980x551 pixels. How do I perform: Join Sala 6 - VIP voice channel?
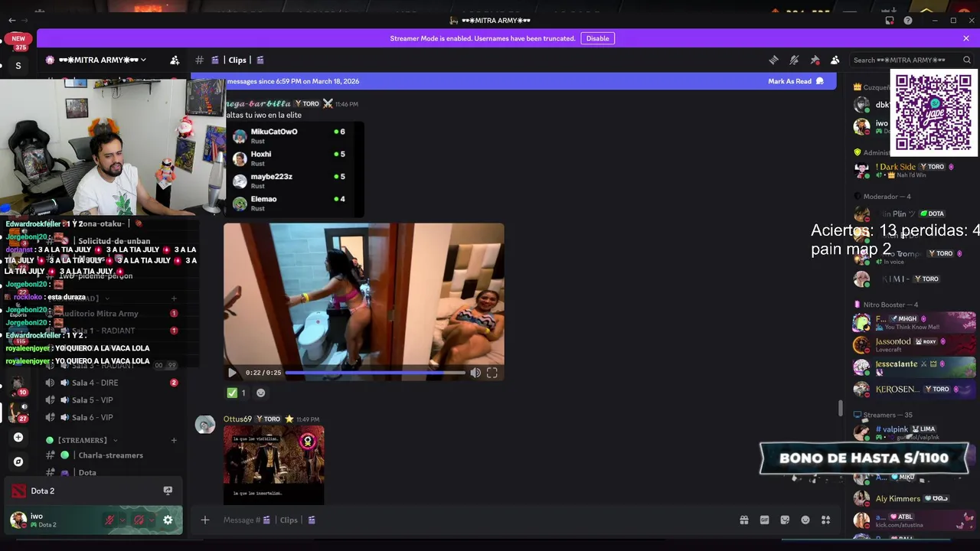(113, 418)
